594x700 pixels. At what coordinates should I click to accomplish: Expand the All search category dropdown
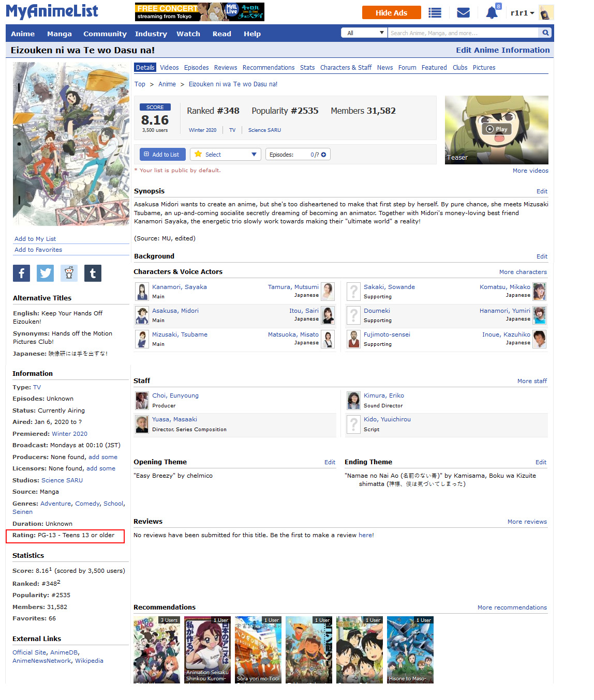click(x=364, y=33)
